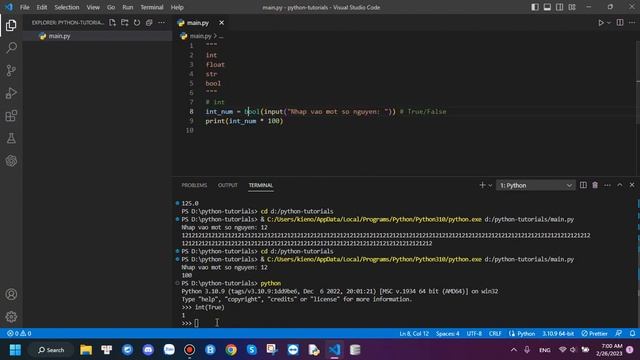Open the Edit menu

coord(42,7)
